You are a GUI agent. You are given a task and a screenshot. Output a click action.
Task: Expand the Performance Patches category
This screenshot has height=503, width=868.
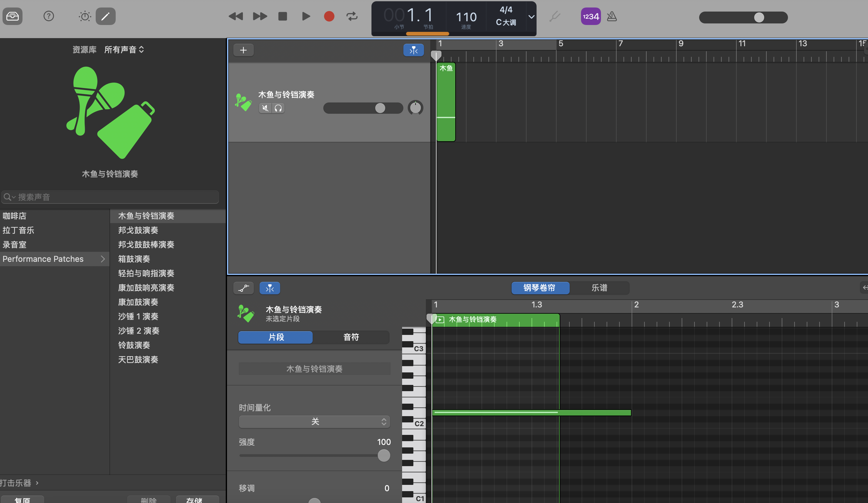click(x=54, y=259)
